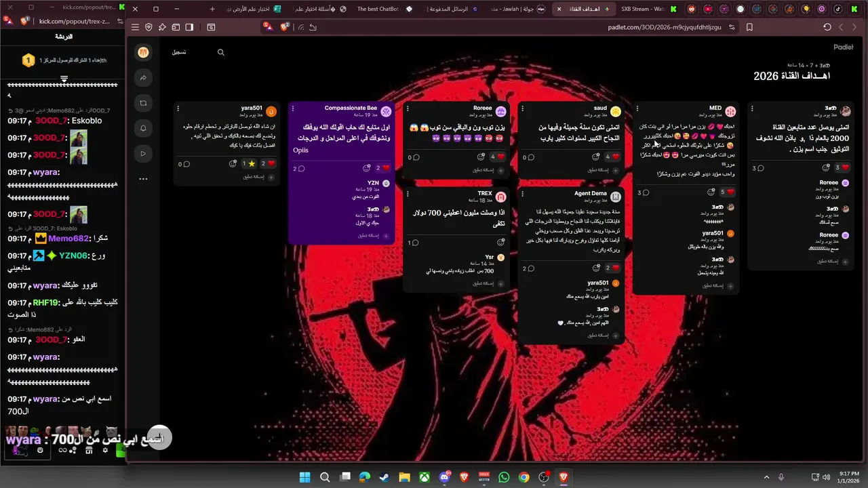This screenshot has height=488, width=868.
Task: Toggle the heart reaction on Roreee's post
Action: [497, 157]
